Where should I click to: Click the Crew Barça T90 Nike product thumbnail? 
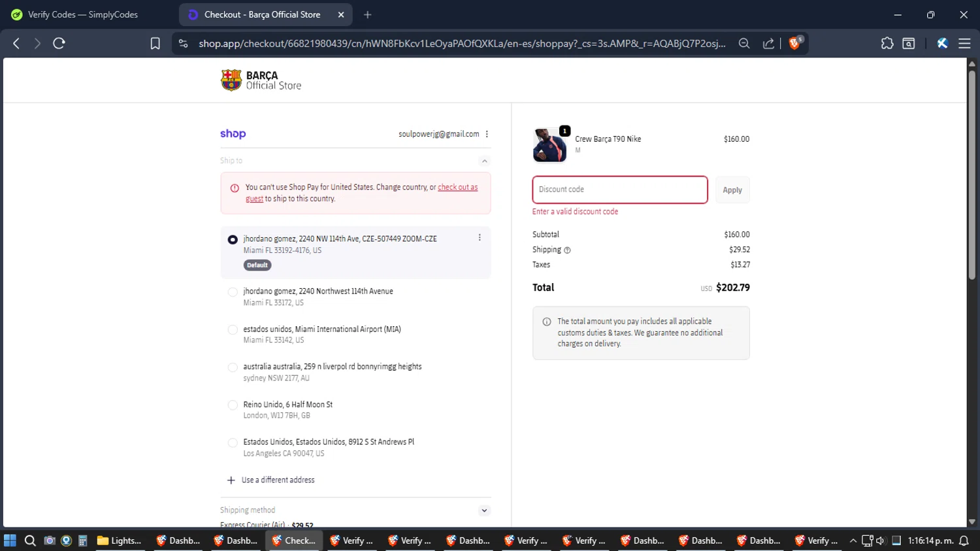[x=549, y=145]
